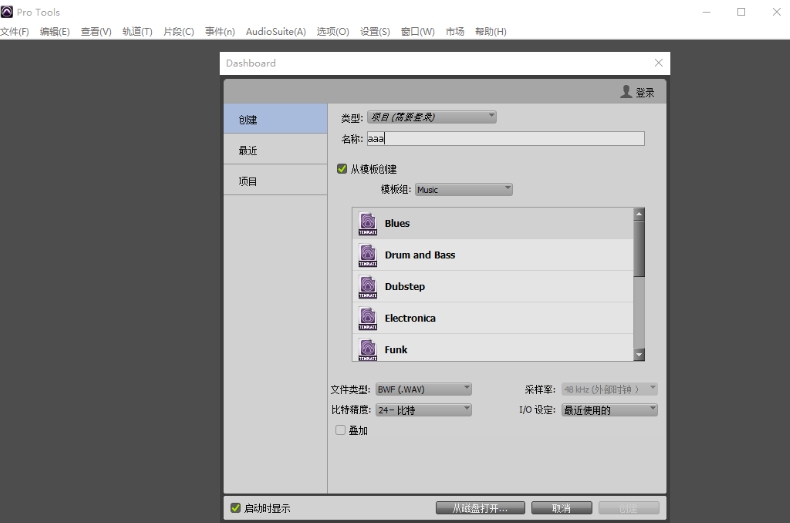Select the Drum and Bass template
Image resolution: width=790 pixels, height=523 pixels.
pyautogui.click(x=493, y=255)
